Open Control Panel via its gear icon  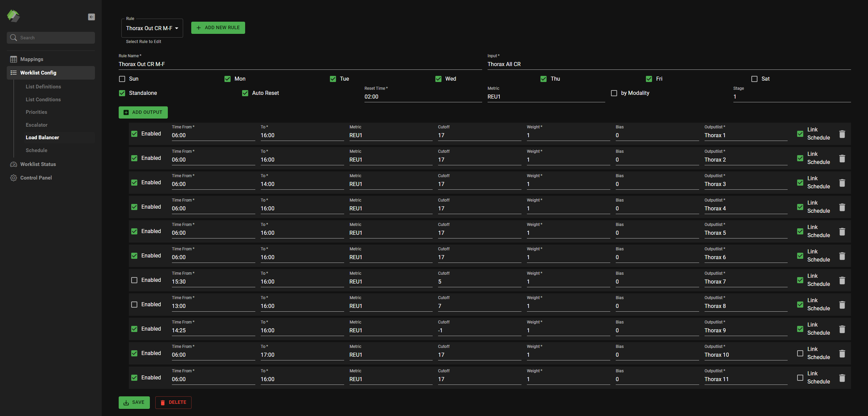click(x=14, y=178)
